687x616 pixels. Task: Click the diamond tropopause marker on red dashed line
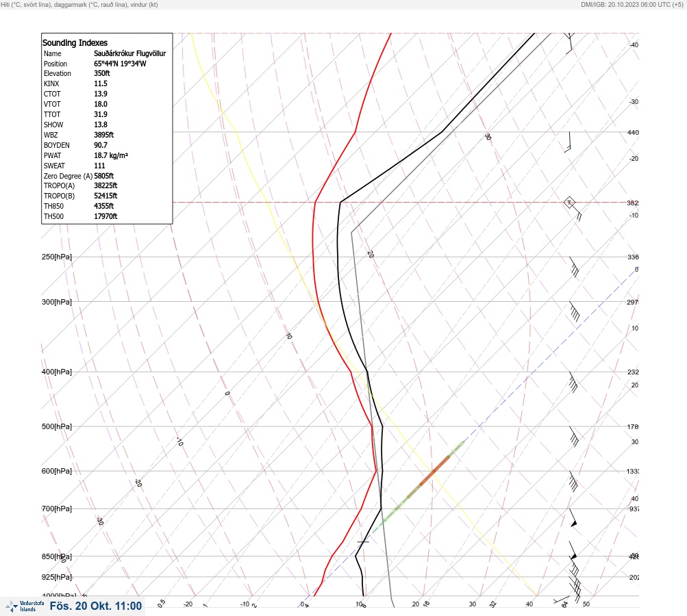tap(569, 203)
